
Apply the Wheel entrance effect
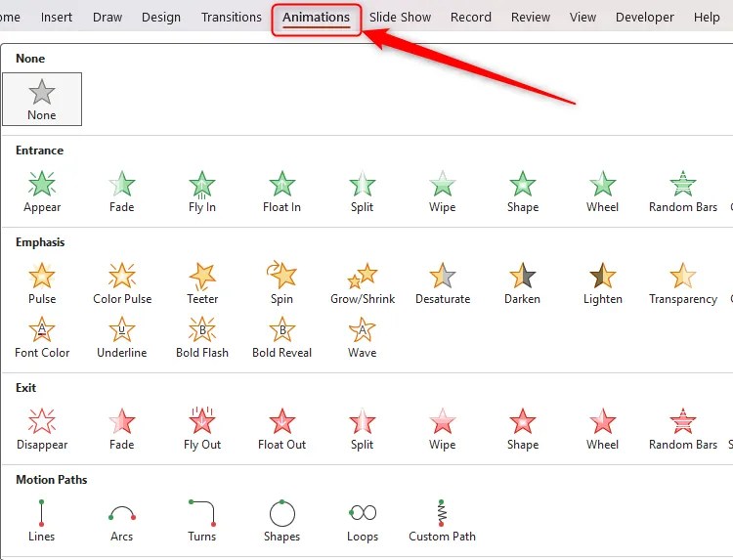(603, 193)
